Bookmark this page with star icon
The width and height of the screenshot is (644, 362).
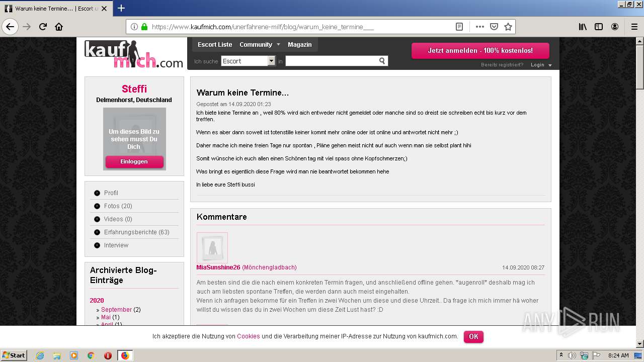click(x=508, y=27)
